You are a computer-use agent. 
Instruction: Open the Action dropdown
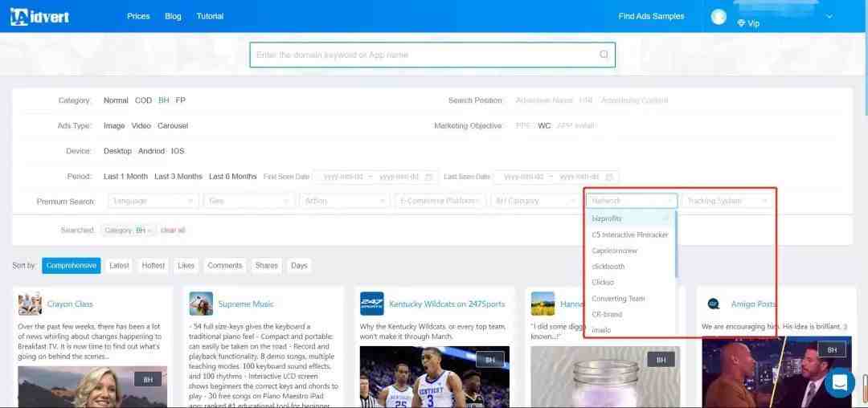point(344,202)
